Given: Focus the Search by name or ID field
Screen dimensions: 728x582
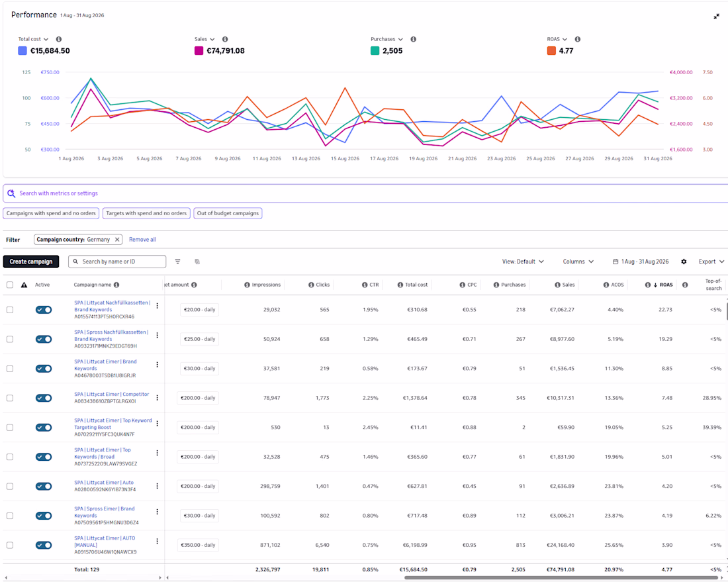Looking at the screenshot, I should [117, 262].
